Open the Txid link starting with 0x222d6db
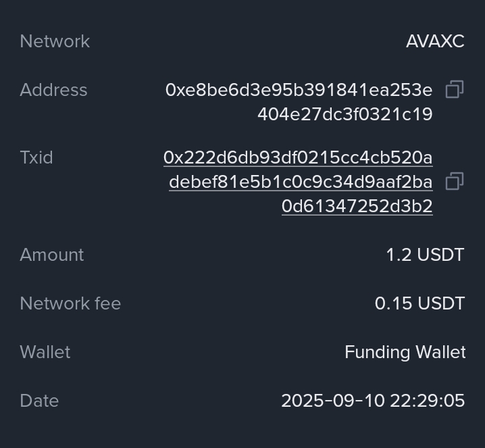 tap(298, 157)
